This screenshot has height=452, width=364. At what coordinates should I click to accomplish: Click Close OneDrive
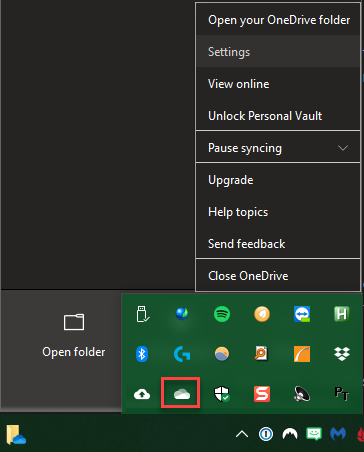pos(278,276)
